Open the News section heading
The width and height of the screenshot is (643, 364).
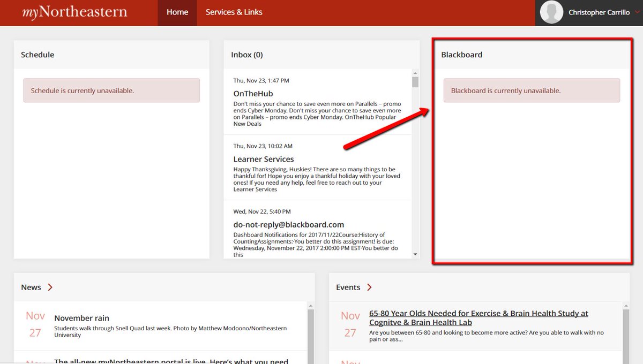pyautogui.click(x=31, y=287)
